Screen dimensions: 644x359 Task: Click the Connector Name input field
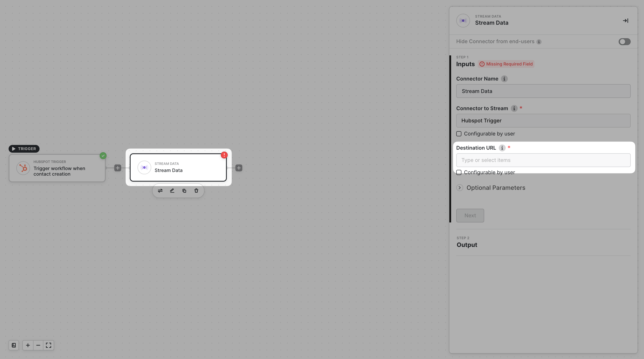[543, 91]
